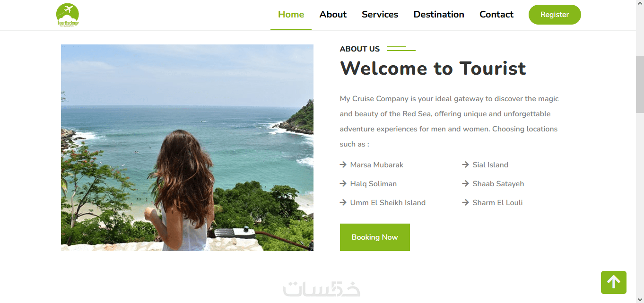The height and width of the screenshot is (303, 644).
Task: Click the Welcome to Tourist heading
Action: pyautogui.click(x=433, y=68)
